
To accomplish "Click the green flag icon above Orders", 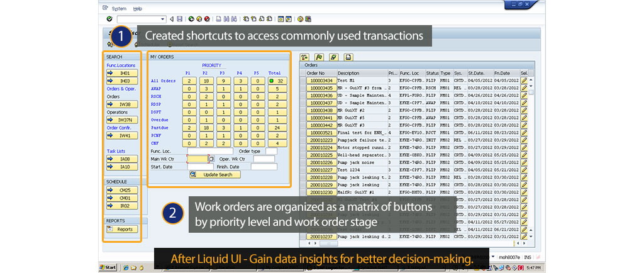I will tap(318, 57).
